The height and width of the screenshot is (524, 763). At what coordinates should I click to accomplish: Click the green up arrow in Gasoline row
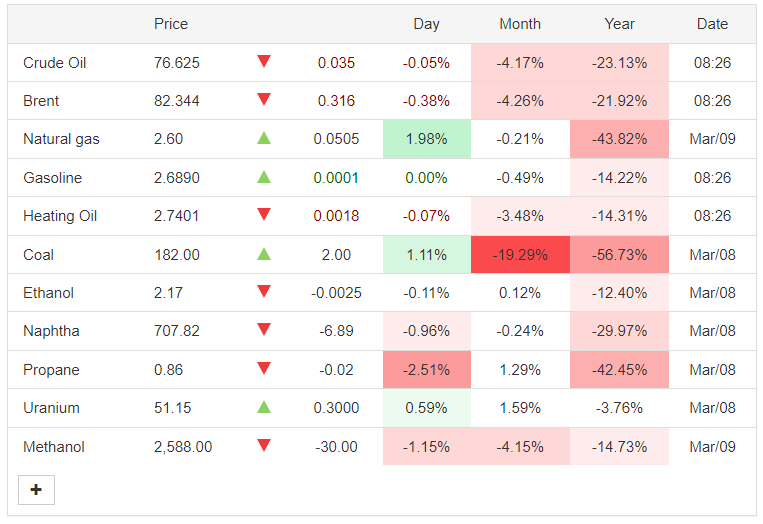point(264,177)
